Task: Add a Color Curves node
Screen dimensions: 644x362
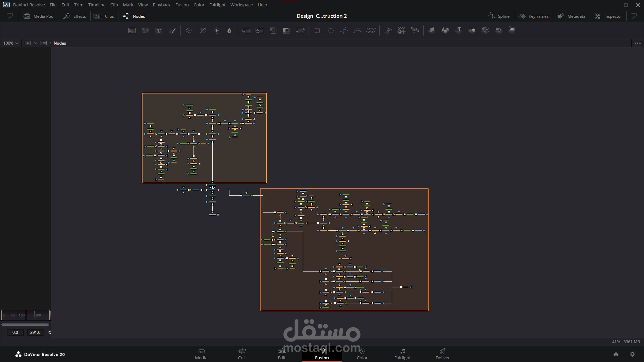Action: coord(203,31)
